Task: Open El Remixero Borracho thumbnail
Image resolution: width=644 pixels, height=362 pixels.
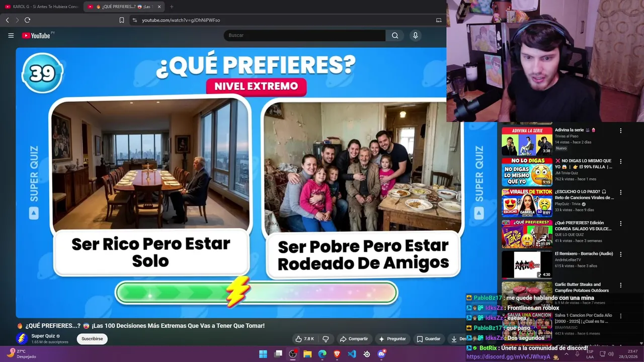Action: pyautogui.click(x=527, y=264)
